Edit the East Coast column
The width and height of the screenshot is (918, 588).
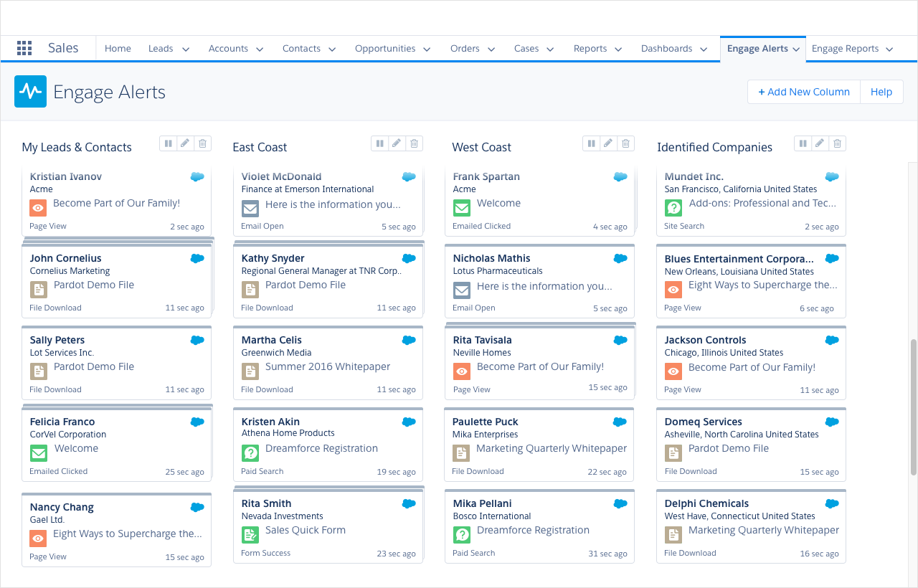point(397,143)
